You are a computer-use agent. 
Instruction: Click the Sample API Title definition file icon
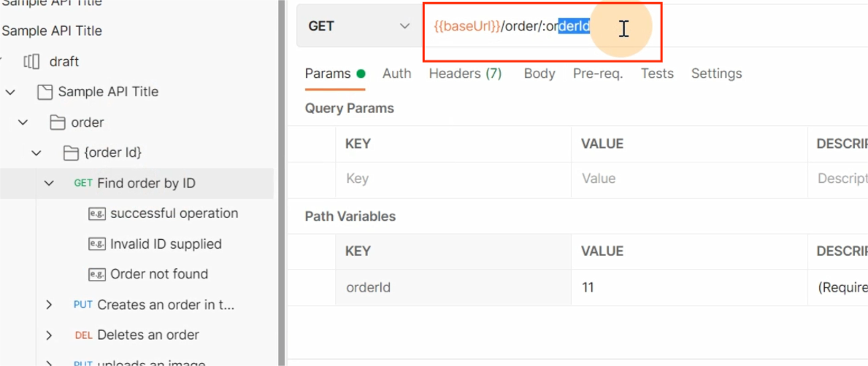[x=45, y=92]
